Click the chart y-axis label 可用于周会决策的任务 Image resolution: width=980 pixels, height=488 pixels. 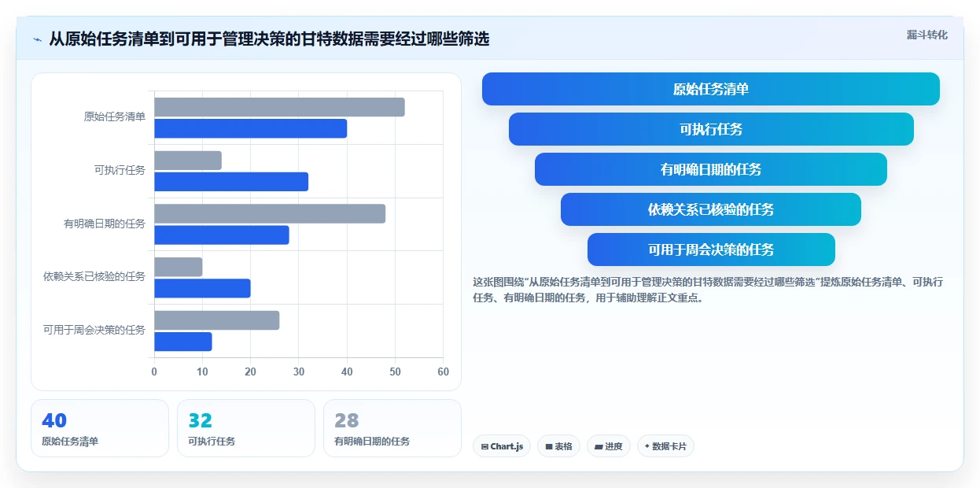click(94, 330)
